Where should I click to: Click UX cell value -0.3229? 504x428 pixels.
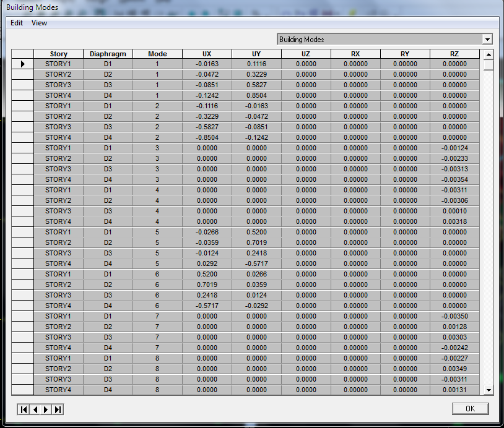[207, 116]
